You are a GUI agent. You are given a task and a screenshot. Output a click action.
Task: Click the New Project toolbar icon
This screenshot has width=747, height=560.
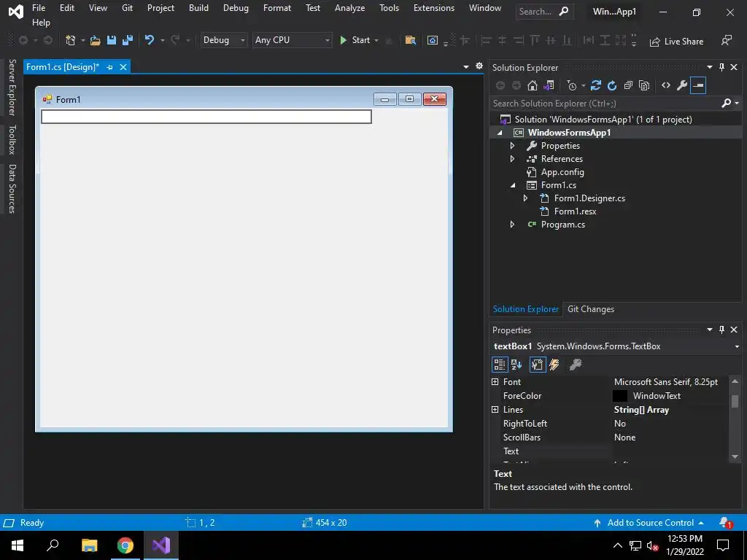pyautogui.click(x=70, y=41)
